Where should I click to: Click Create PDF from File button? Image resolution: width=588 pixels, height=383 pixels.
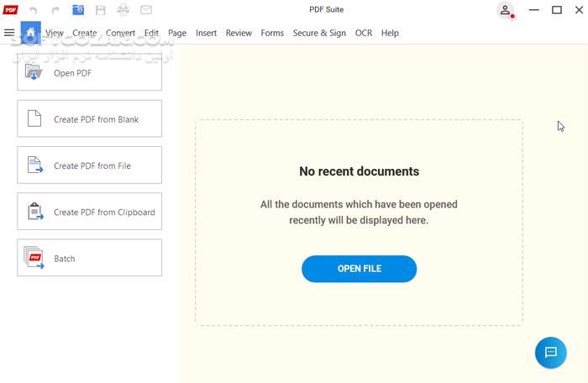coord(89,165)
